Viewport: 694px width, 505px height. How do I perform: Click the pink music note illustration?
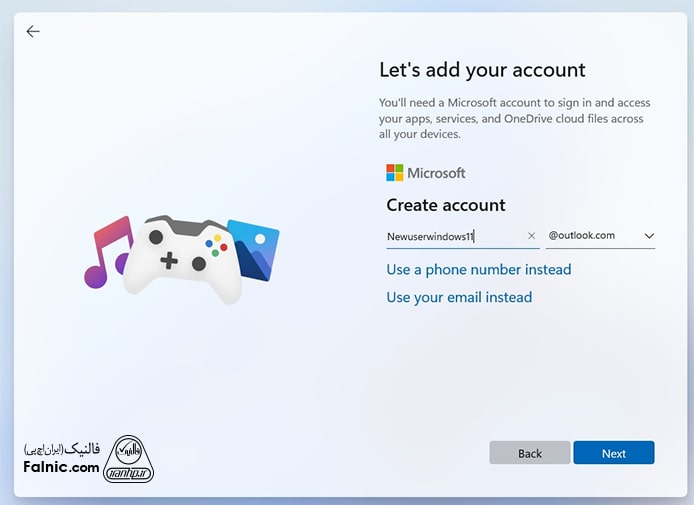point(107,252)
